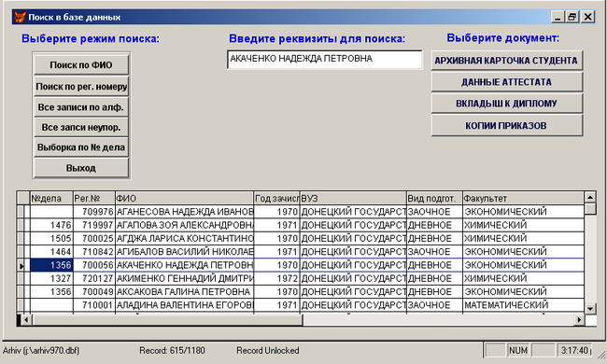The width and height of the screenshot is (607, 364).
Task: Minimize the Поиск в базе данных window
Action: [558, 17]
